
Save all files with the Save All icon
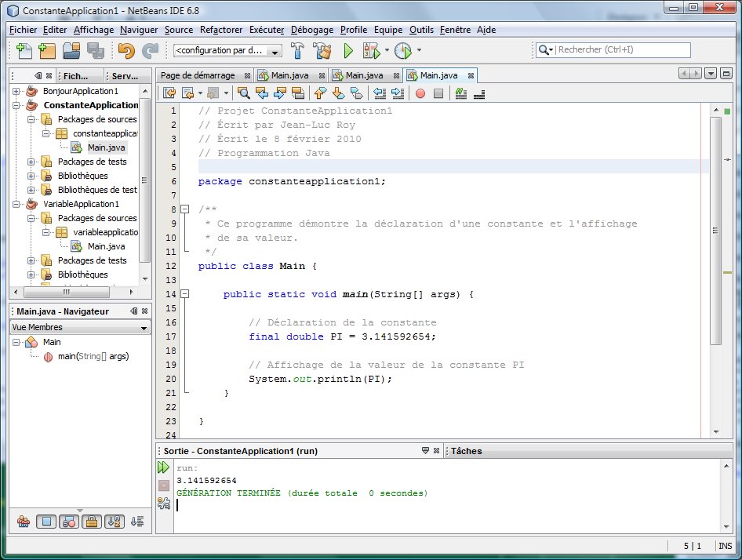coord(96,50)
